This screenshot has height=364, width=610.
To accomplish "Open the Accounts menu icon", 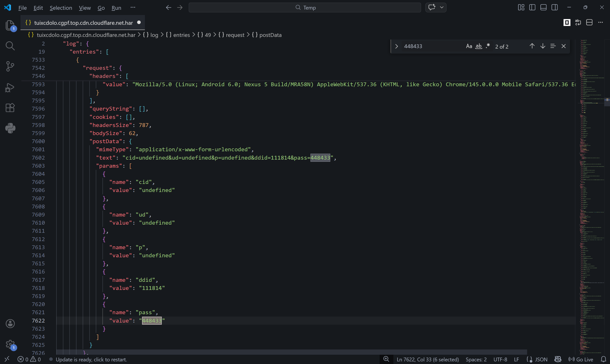I will 10,324.
